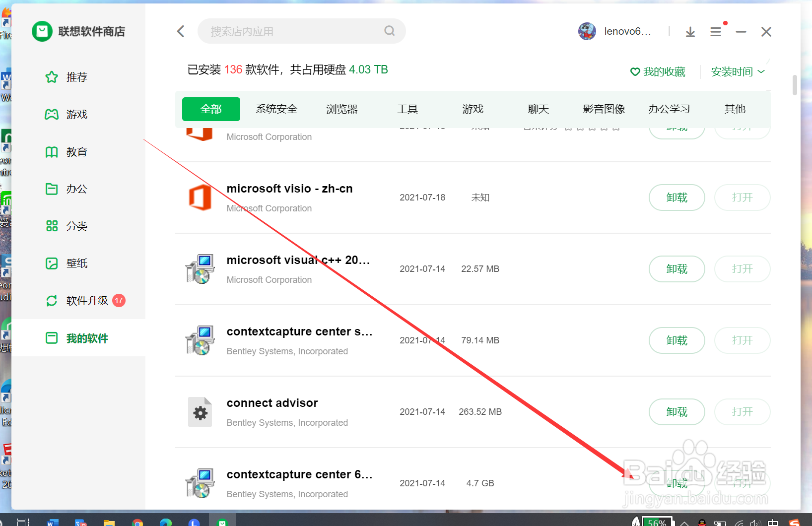
Task: Click the Lenovo Software Store logo
Action: tap(42, 31)
